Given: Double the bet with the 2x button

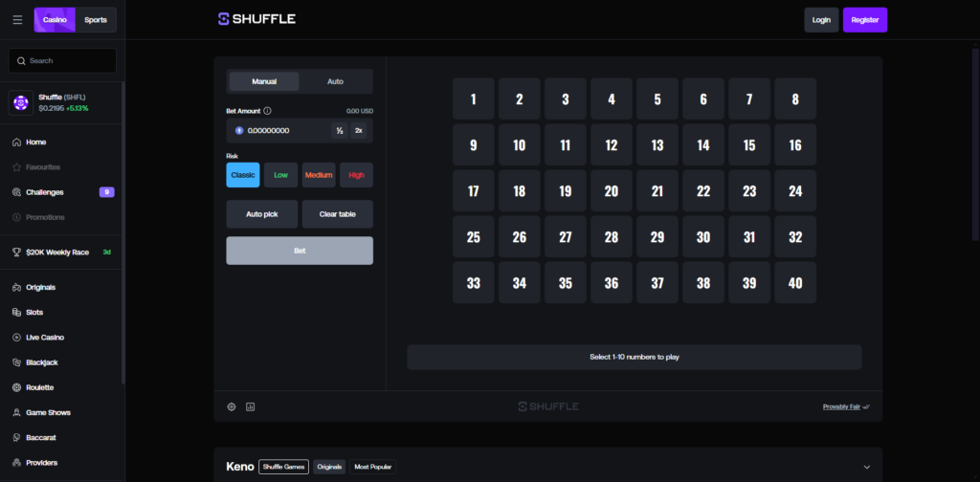Looking at the screenshot, I should [x=359, y=130].
